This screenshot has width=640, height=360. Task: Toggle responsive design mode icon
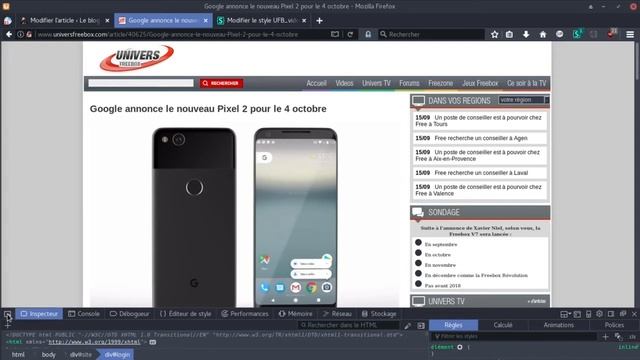pos(588,314)
